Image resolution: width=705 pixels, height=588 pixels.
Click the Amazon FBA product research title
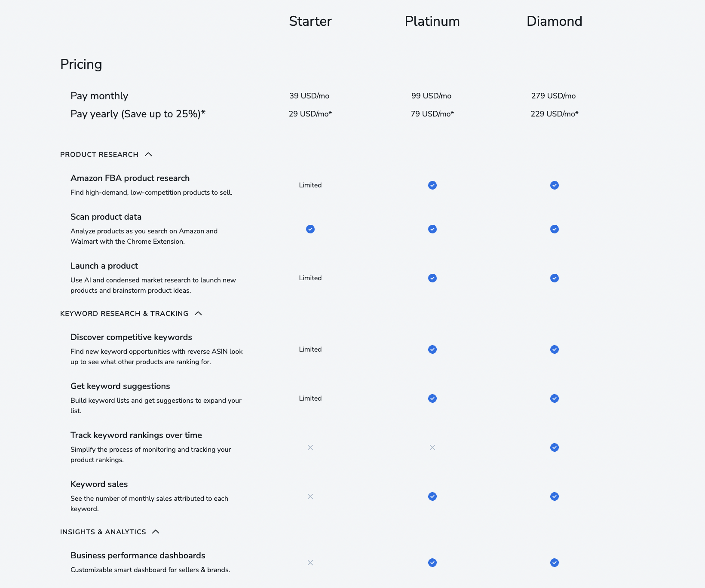pos(130,178)
